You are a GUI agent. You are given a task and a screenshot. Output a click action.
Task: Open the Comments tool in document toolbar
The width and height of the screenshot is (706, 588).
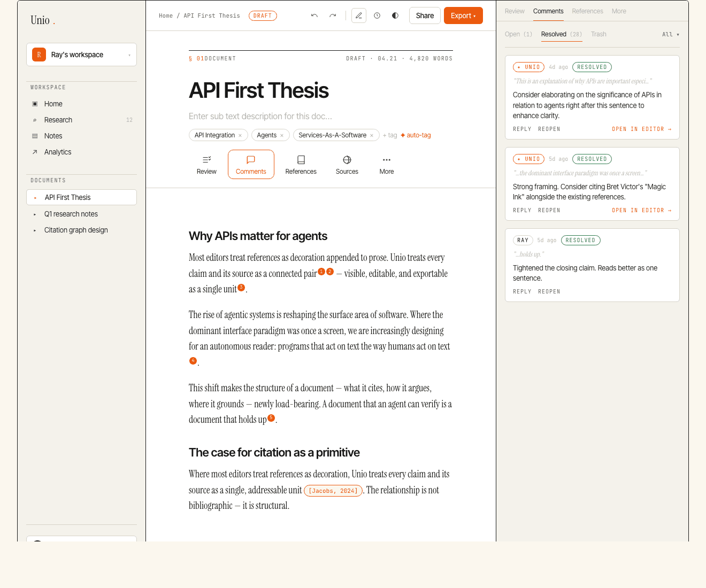(251, 165)
